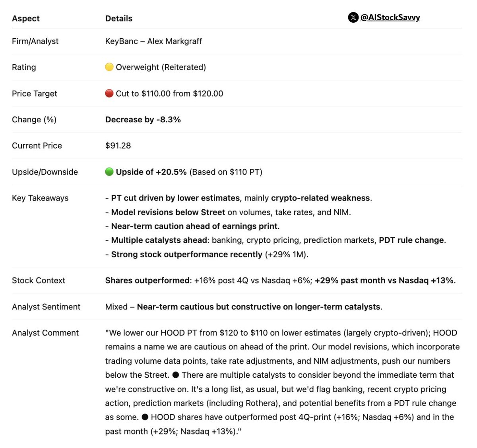Viewport: 477px width, 448px height.
Task: Click the red circle beside Cut to $110.00
Action: 109,93
